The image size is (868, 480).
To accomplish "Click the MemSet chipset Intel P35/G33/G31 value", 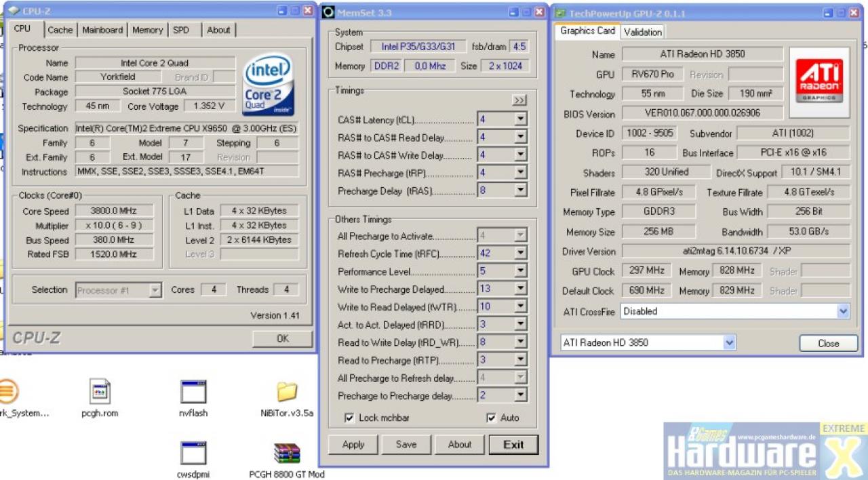I will 418,47.
